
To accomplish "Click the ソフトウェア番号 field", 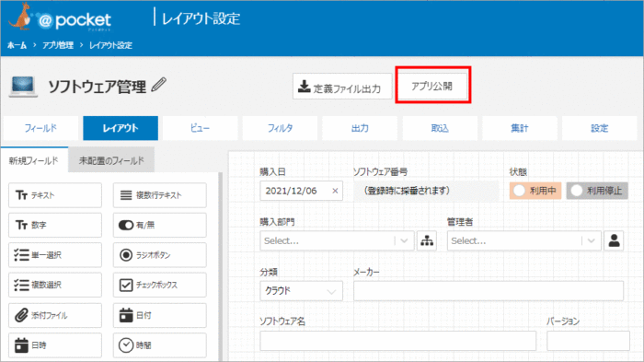I will [426, 191].
